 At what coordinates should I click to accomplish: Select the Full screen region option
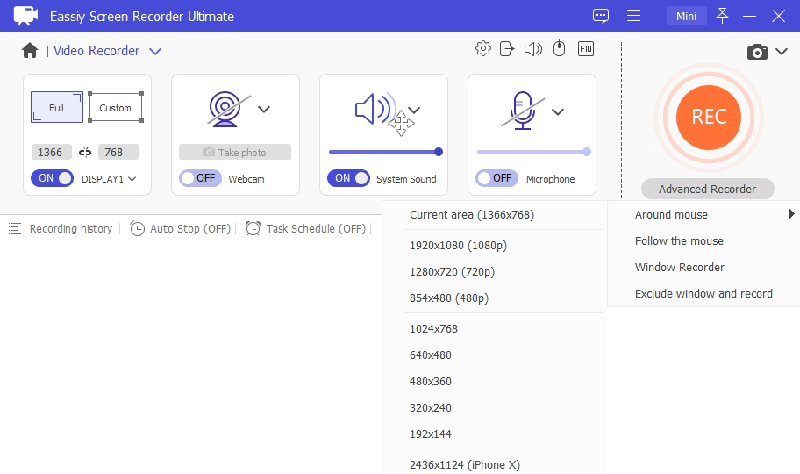click(x=57, y=107)
